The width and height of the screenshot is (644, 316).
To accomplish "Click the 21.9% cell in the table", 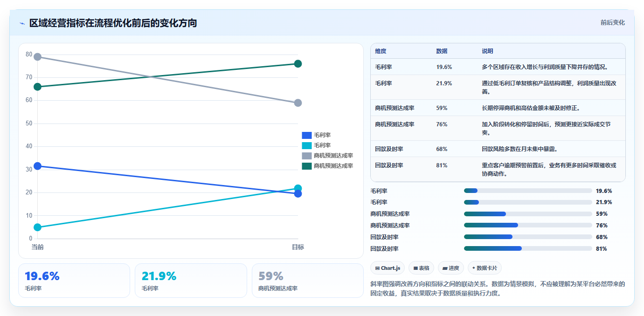I will pyautogui.click(x=444, y=83).
